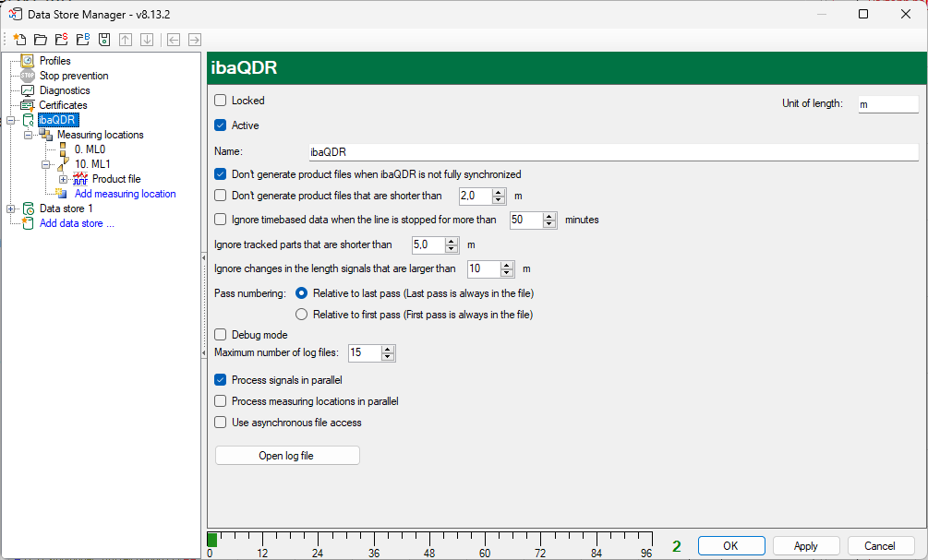Click the Move down arrow toolbar icon
Image resolution: width=928 pixels, height=560 pixels.
click(x=147, y=40)
